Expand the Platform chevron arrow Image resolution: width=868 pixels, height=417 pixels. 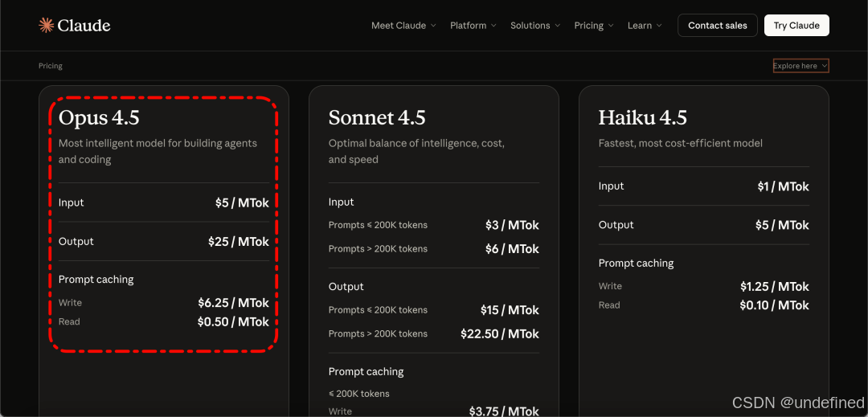pos(493,26)
